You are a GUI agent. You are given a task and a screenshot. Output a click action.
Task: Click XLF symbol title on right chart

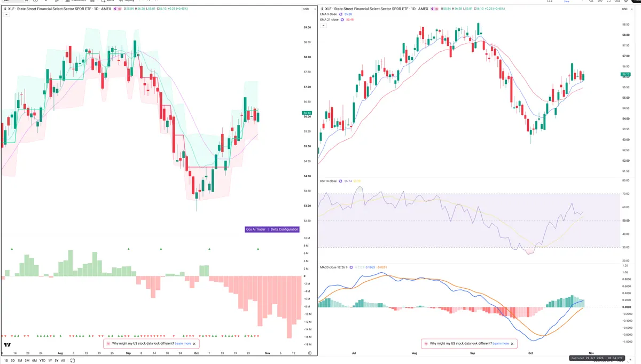[377, 9]
